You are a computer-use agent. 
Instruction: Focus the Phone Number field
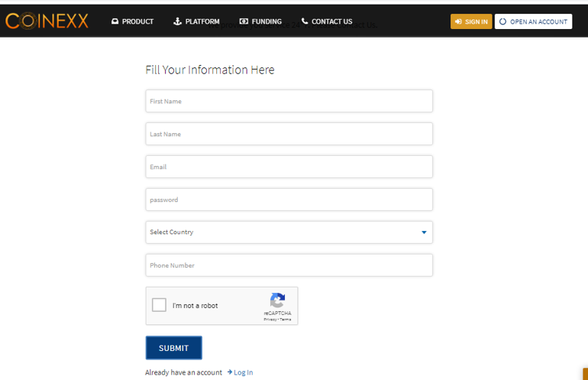[x=289, y=265]
